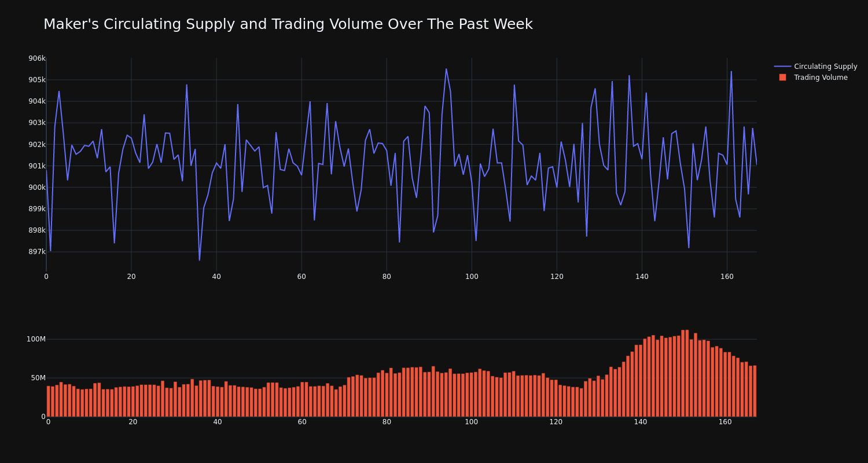The width and height of the screenshot is (868, 463).
Task: Select the 902k y-axis label
Action: (x=36, y=145)
